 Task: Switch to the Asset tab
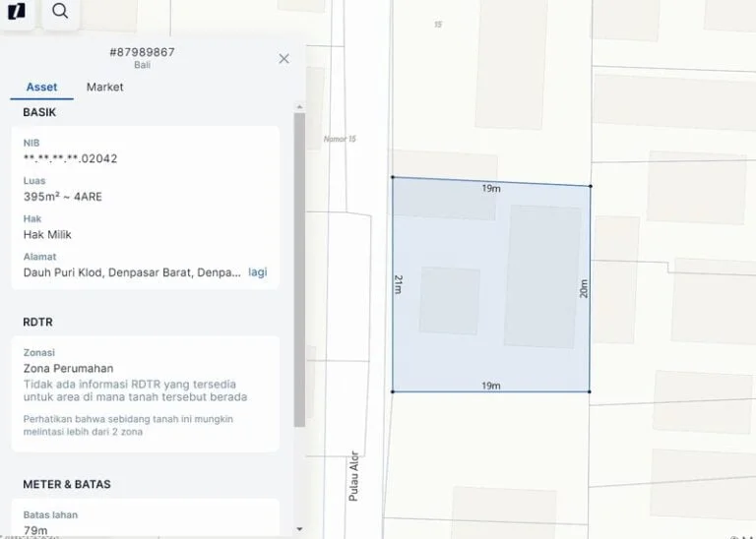41,88
